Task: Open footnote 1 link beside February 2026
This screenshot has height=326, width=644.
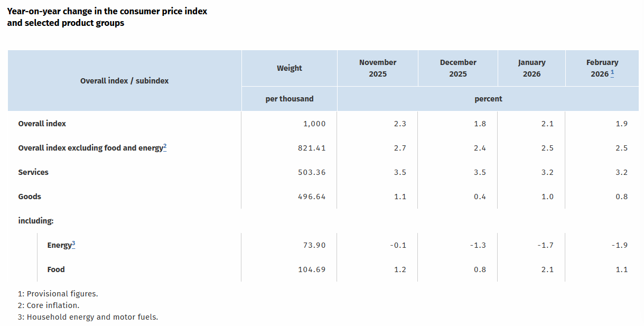Action: (612, 73)
